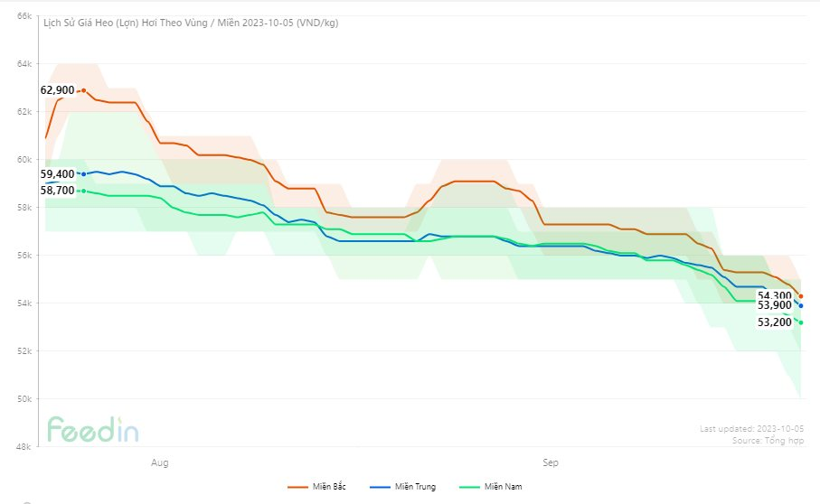Hide the Miền Trung series via legend label
The height and width of the screenshot is (504, 820).
415,487
